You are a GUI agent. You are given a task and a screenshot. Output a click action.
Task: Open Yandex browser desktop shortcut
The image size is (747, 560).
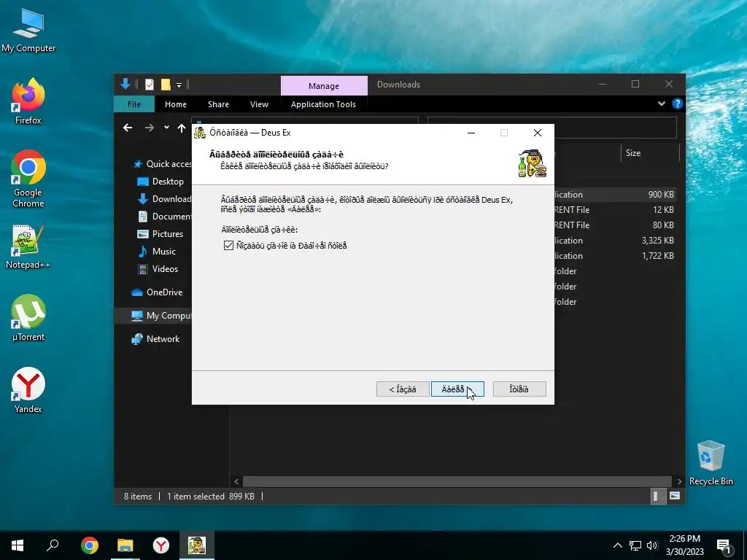(x=28, y=390)
